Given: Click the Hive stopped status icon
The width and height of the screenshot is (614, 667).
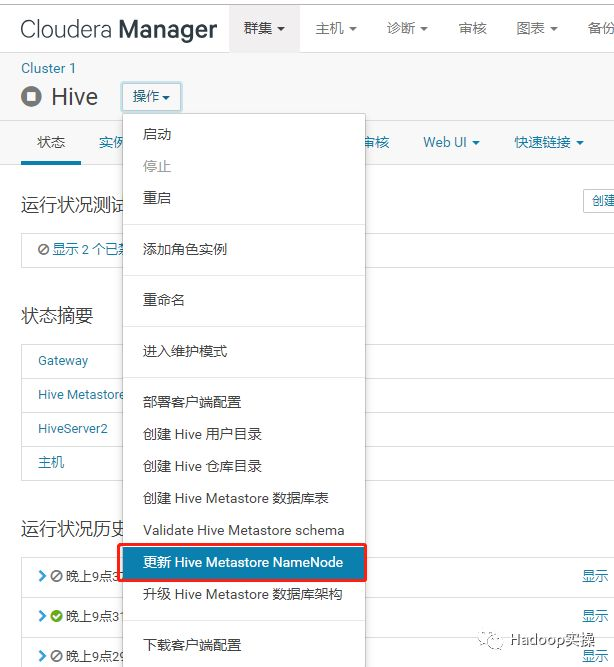Looking at the screenshot, I should click(x=31, y=97).
